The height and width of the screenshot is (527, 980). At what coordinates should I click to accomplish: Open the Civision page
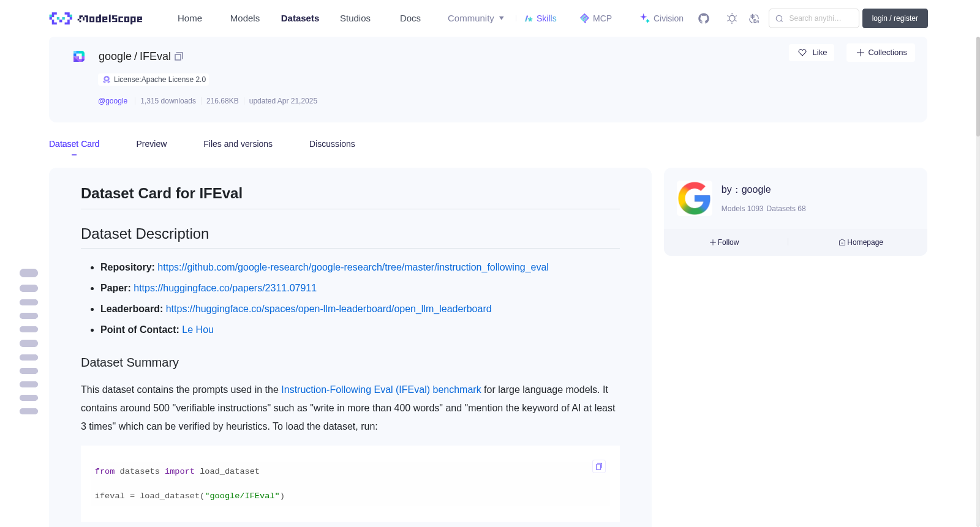(661, 18)
